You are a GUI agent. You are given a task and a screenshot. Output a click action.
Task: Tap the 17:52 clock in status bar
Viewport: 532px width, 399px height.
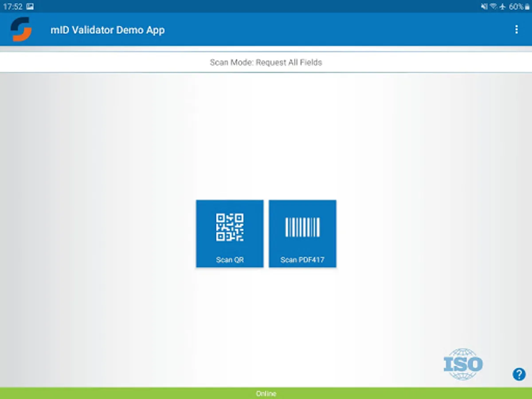pyautogui.click(x=12, y=7)
